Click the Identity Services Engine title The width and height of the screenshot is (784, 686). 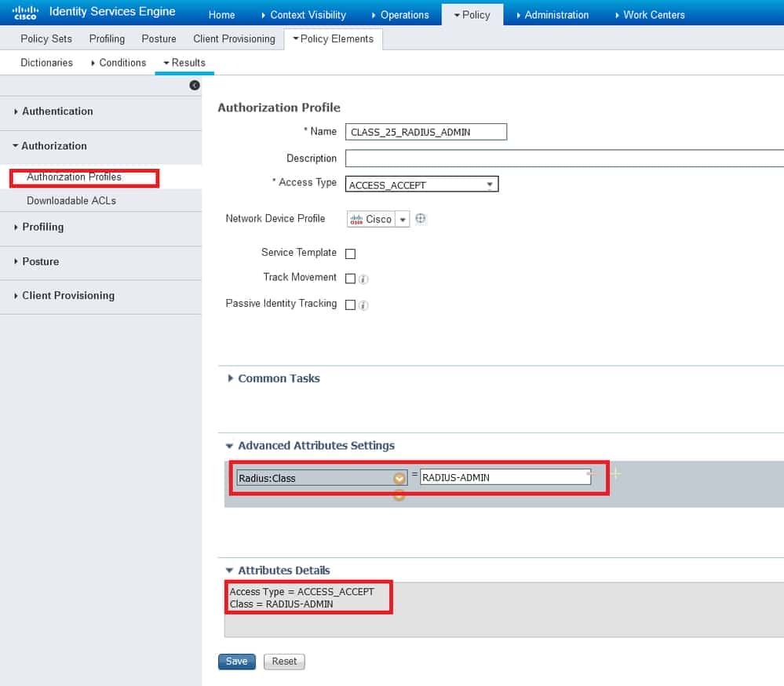[112, 12]
